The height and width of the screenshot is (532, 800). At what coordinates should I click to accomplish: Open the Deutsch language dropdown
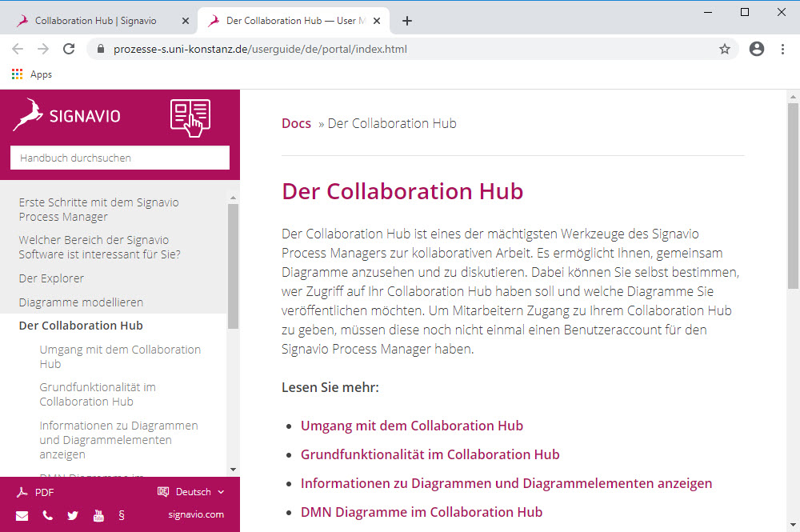click(x=191, y=492)
